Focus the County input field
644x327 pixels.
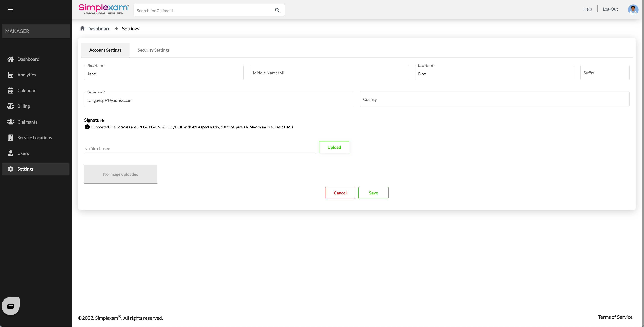(x=494, y=99)
